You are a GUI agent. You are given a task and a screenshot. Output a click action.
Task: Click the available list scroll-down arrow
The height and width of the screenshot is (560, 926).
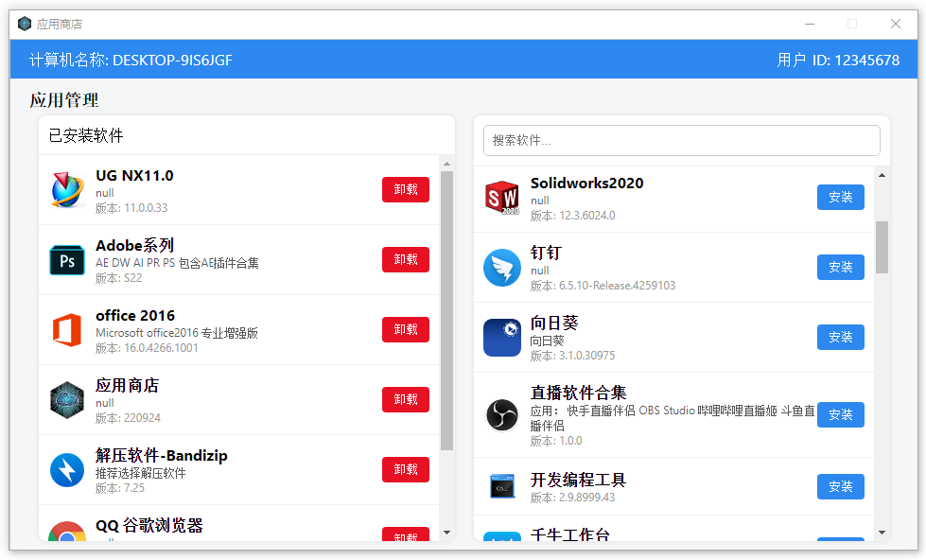882,533
